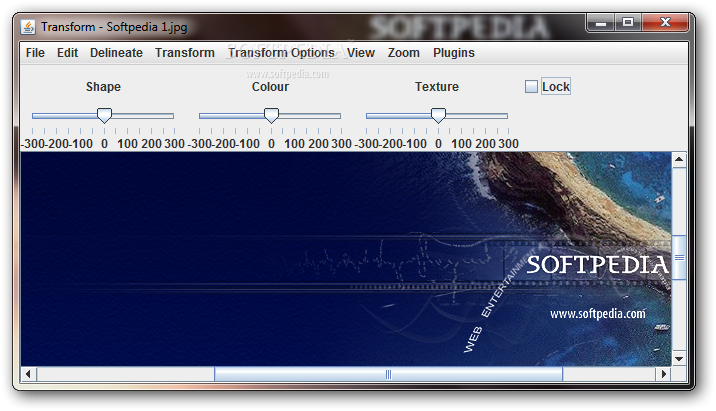
Task: Maximize the Transform window
Action: coord(628,22)
